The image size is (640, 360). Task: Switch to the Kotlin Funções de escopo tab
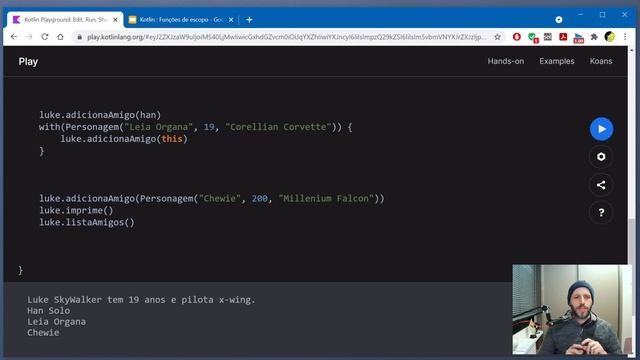181,20
